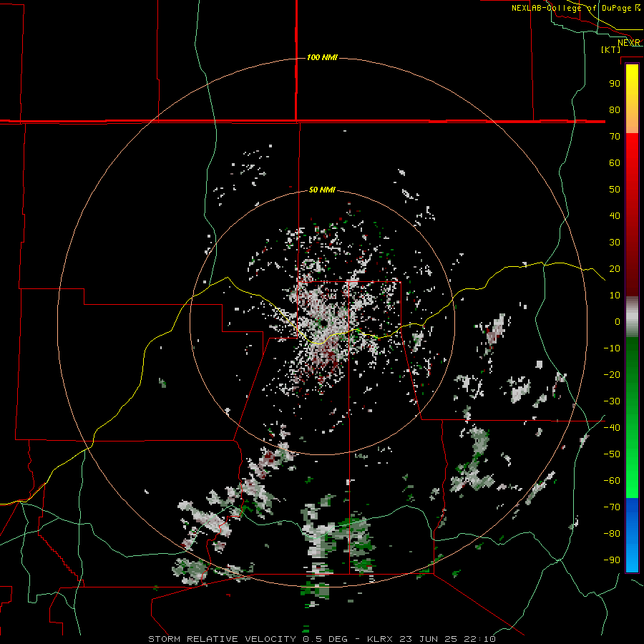Click the STORM RELATIVE VELOCITY product title
This screenshot has height=644, width=644.
[223, 639]
